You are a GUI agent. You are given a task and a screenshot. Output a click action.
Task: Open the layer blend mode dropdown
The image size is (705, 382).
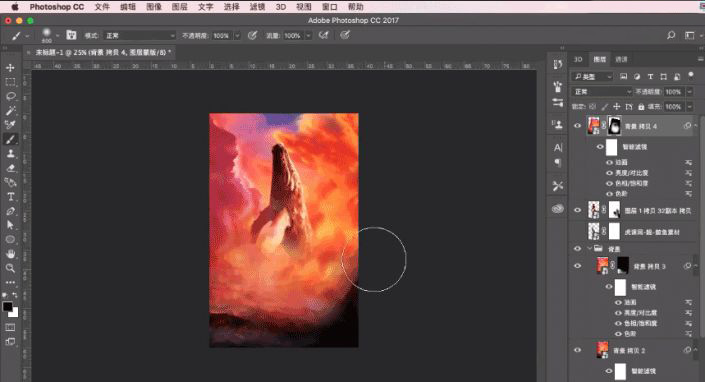602,92
